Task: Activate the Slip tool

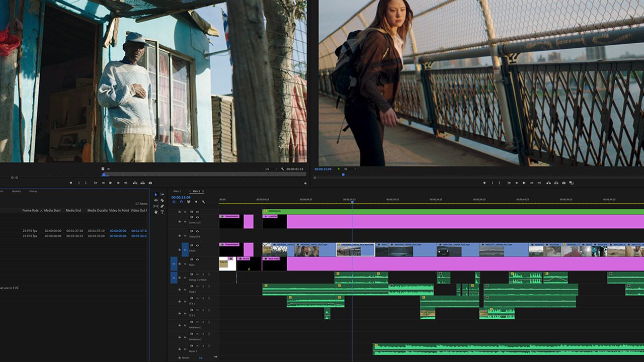Action: [x=156, y=206]
